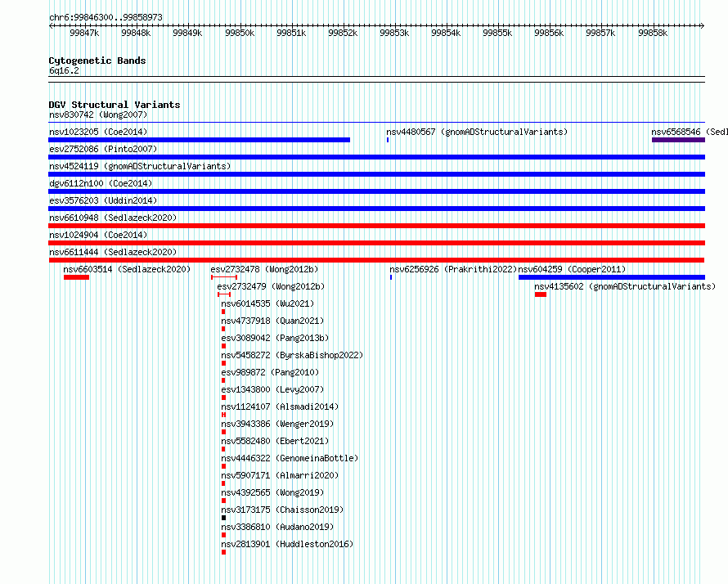Click the black nsv3173175 marker
This screenshot has height=584, width=728.
pos(224,518)
